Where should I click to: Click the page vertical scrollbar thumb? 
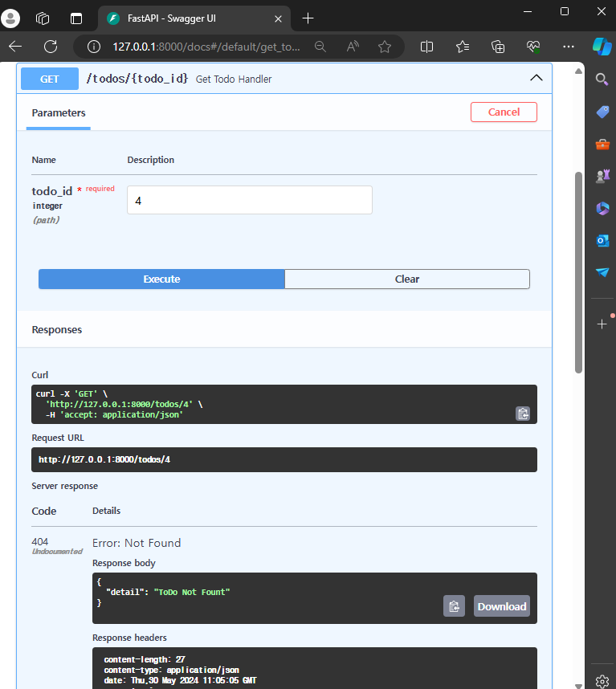pyautogui.click(x=578, y=272)
